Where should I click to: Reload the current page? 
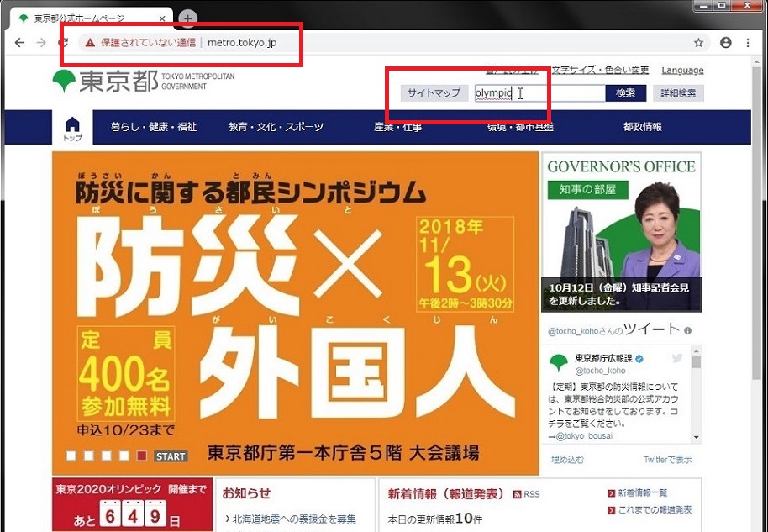[x=63, y=43]
